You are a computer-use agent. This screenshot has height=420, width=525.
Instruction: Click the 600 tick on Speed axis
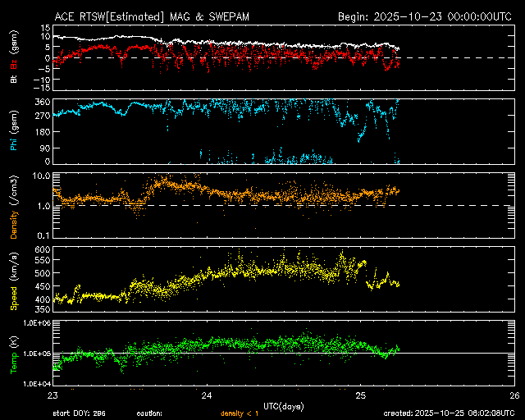coord(40,249)
